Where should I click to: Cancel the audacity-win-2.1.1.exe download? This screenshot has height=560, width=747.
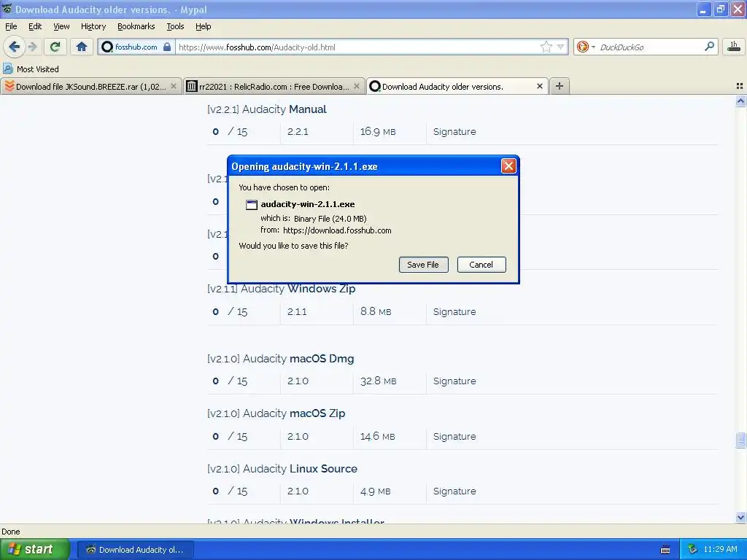coord(481,265)
